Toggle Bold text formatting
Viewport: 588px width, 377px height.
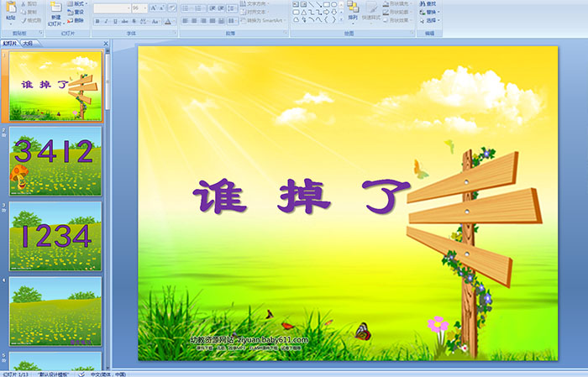point(97,21)
